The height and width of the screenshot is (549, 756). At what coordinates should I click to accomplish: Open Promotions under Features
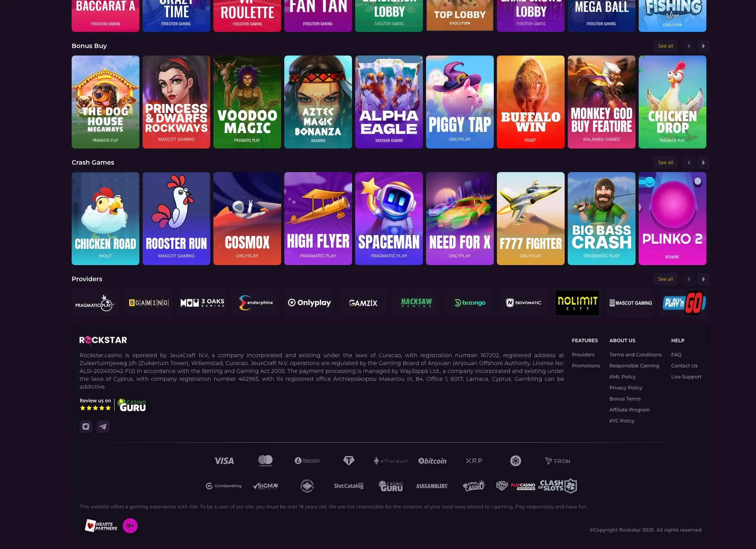click(586, 365)
